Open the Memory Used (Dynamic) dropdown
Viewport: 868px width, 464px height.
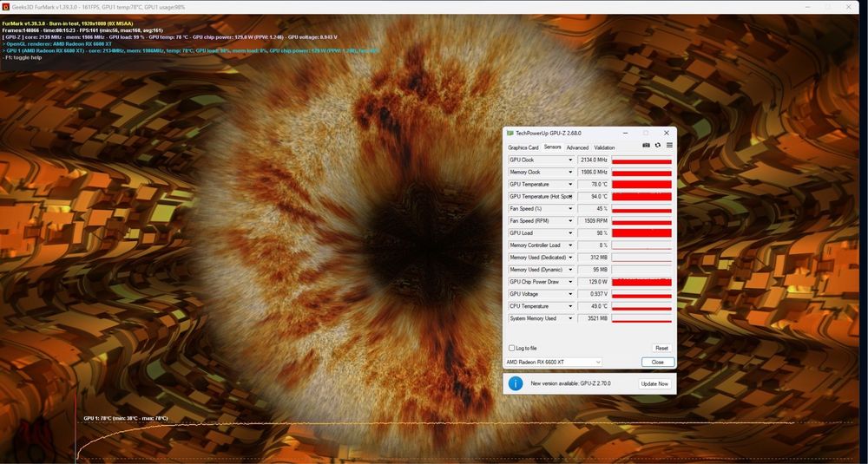[570, 270]
